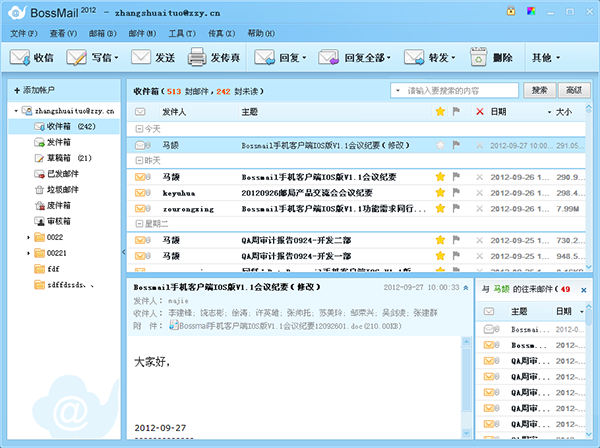Image resolution: width=600 pixels, height=448 pixels.
Task: Click the 发传真 send fax printer icon
Action: [x=197, y=57]
